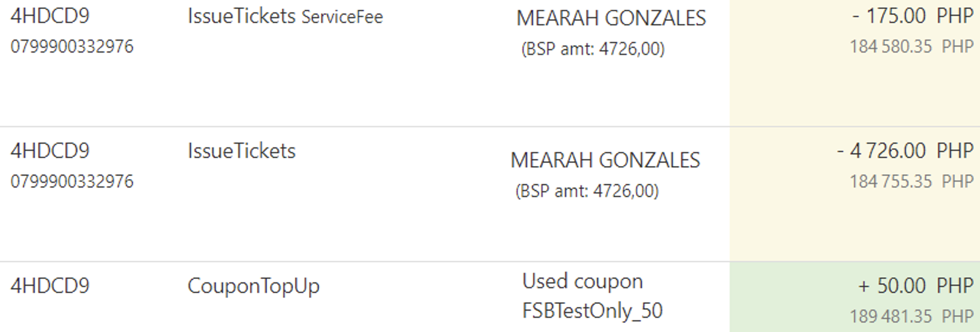Click the + 50.00 PHP amount
This screenshot has width=980, height=332.
click(x=915, y=285)
